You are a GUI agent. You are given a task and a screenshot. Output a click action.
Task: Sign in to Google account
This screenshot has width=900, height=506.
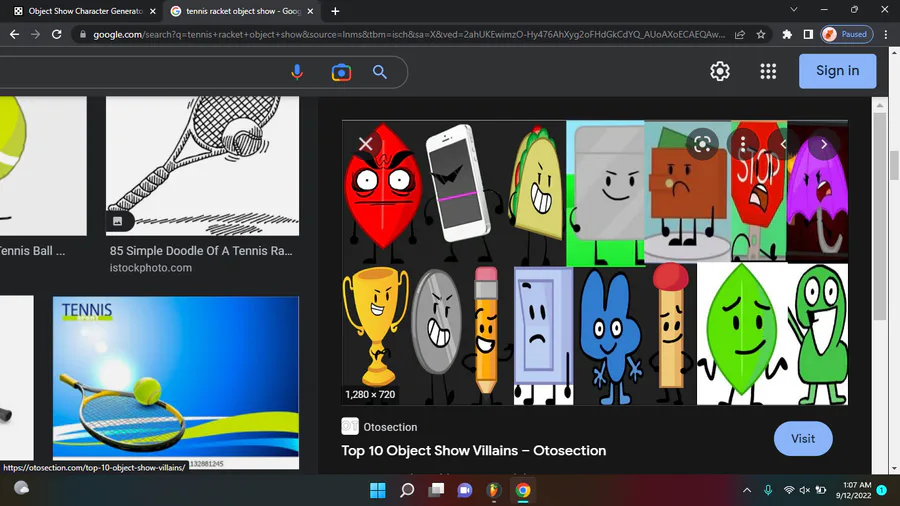click(837, 71)
